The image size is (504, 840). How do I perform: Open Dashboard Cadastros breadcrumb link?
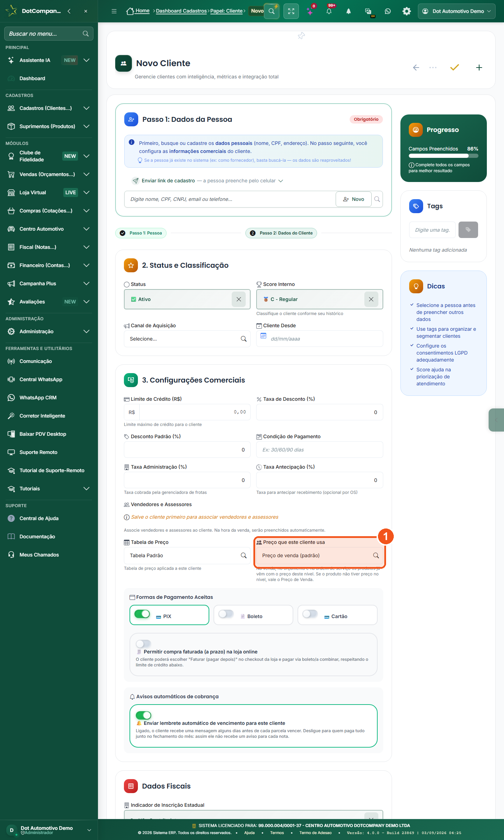pos(181,11)
